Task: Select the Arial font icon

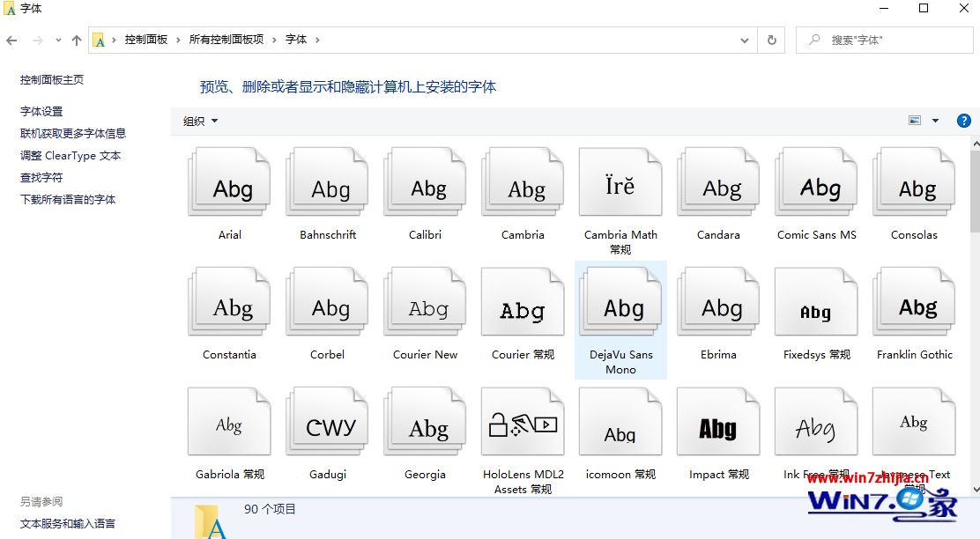Action: click(229, 182)
